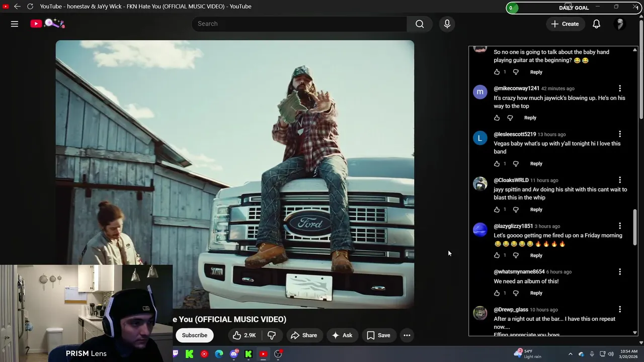Image resolution: width=644 pixels, height=362 pixels.
Task: Open the @Drewp_glass username link
Action: [x=511, y=310]
